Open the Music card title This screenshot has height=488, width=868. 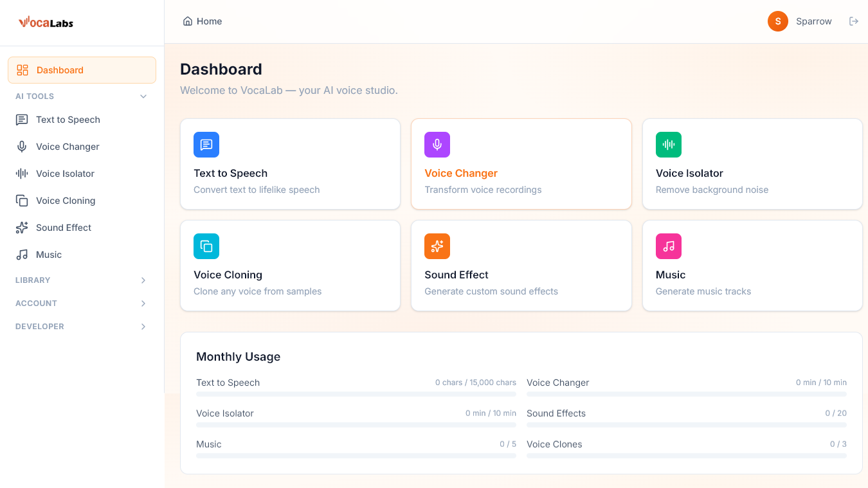671,275
